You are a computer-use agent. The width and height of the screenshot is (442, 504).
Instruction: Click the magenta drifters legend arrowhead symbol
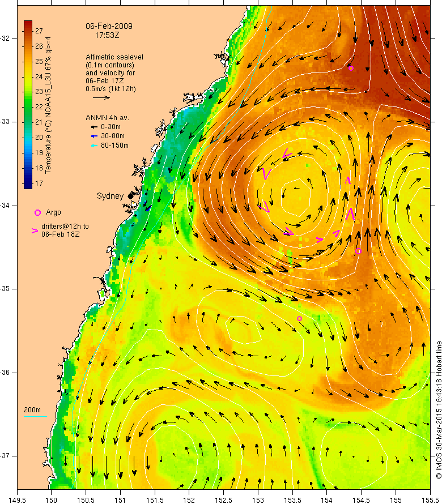pyautogui.click(x=35, y=230)
